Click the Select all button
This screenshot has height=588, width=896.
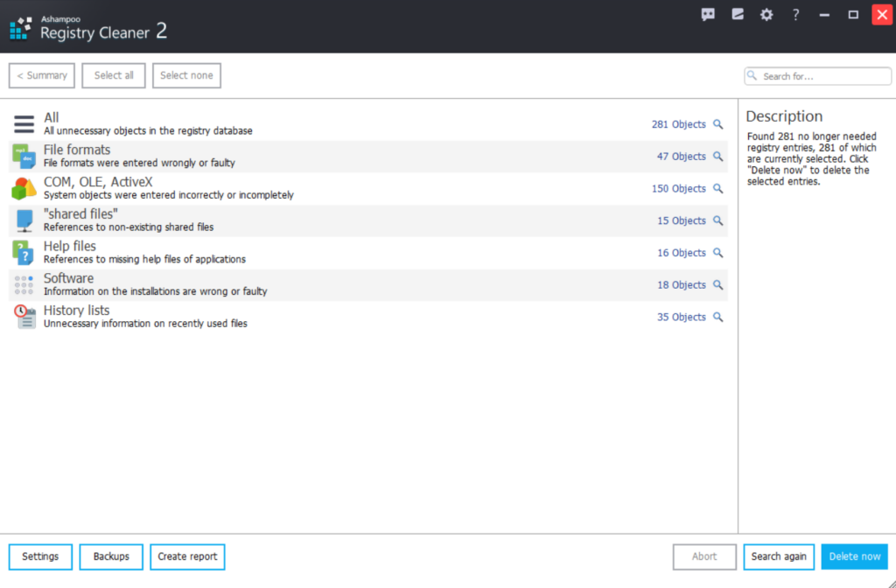point(114,75)
